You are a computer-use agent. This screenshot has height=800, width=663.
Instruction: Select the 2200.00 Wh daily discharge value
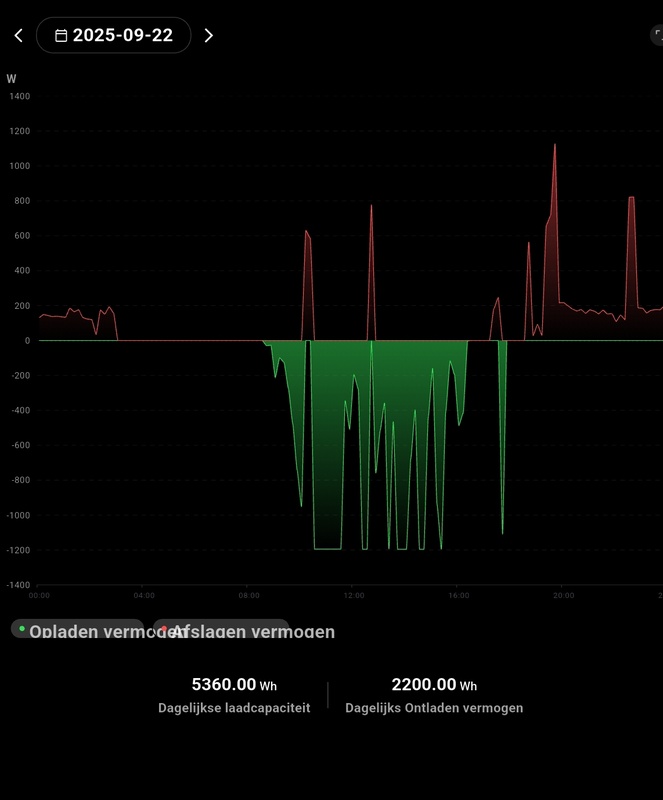434,685
